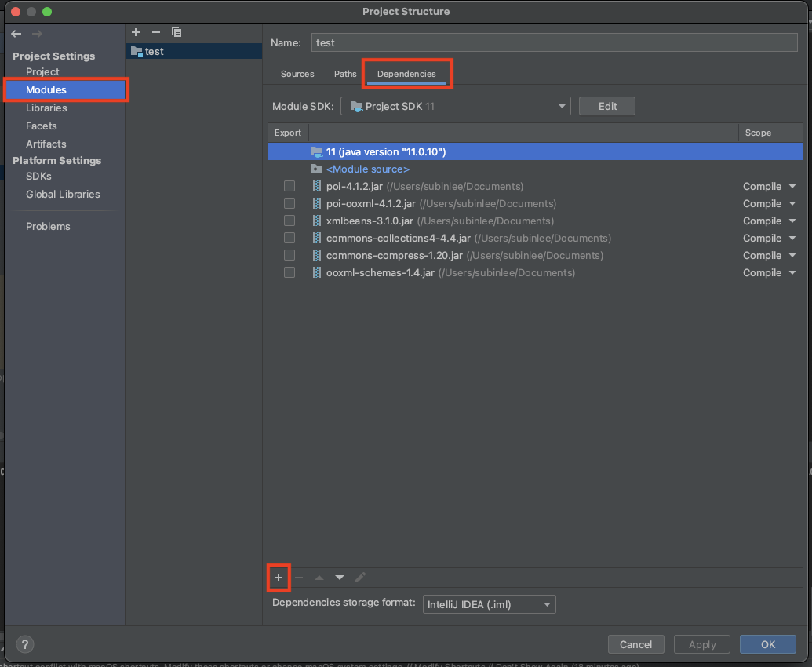Enable export for commons-collections4-4.4.jar
This screenshot has width=812, height=667.
(x=289, y=239)
